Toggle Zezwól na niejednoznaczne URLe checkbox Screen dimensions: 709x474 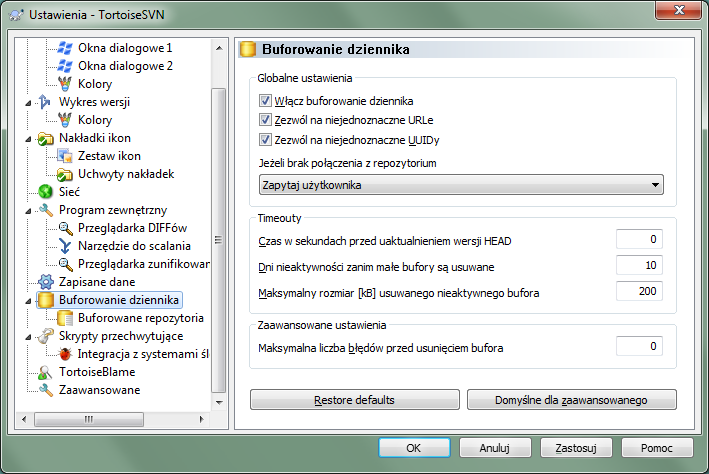(265, 120)
